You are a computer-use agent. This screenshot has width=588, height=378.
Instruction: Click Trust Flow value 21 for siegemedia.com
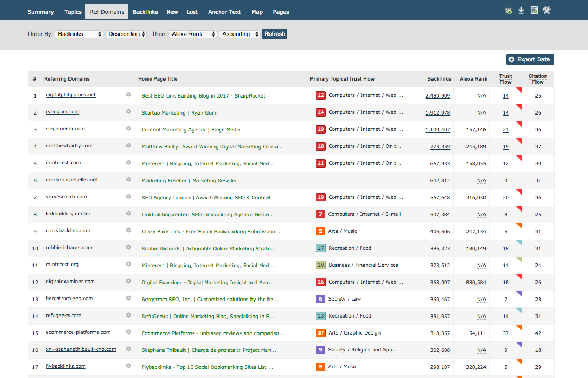(506, 130)
